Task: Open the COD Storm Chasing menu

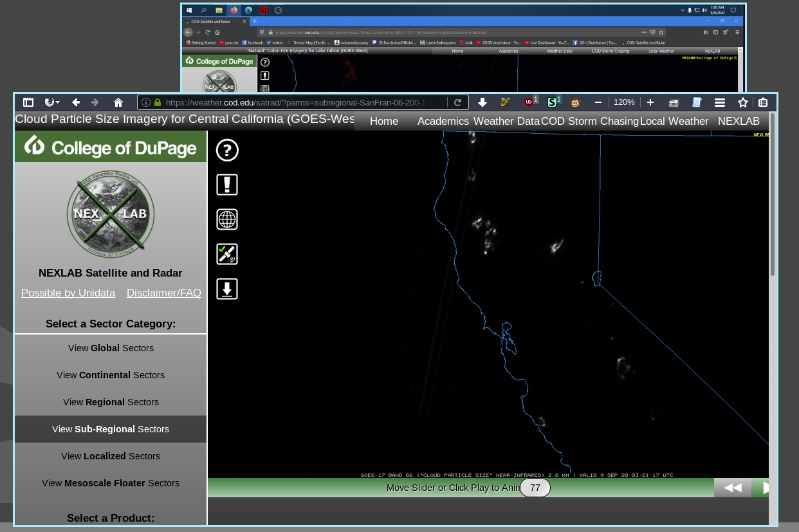Action: click(590, 121)
